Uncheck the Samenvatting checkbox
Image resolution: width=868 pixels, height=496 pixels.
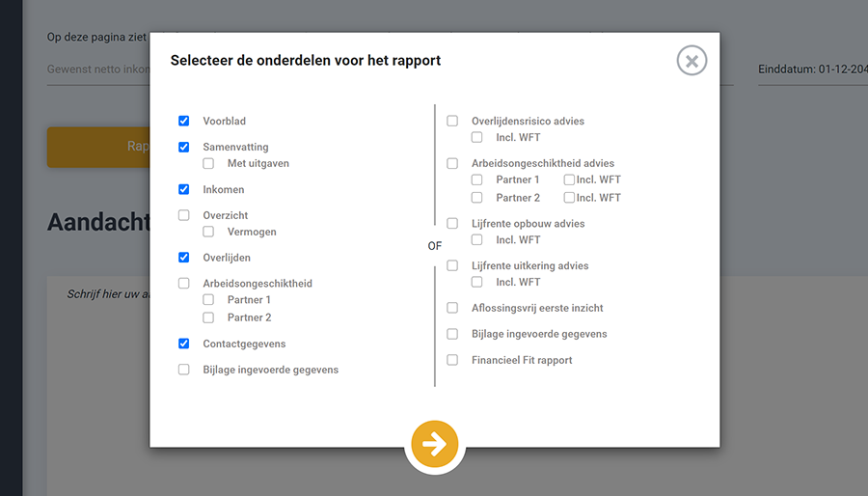[184, 147]
